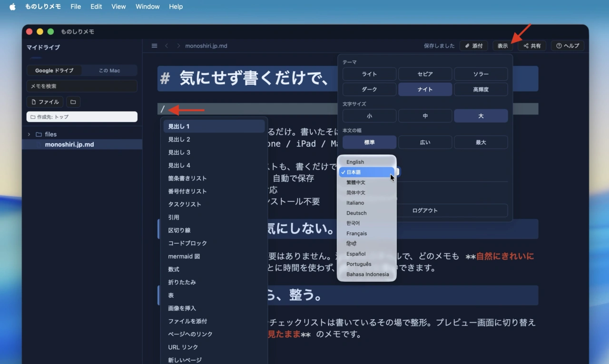Open the ヘルプ help button
Image resolution: width=609 pixels, height=364 pixels.
(568, 46)
